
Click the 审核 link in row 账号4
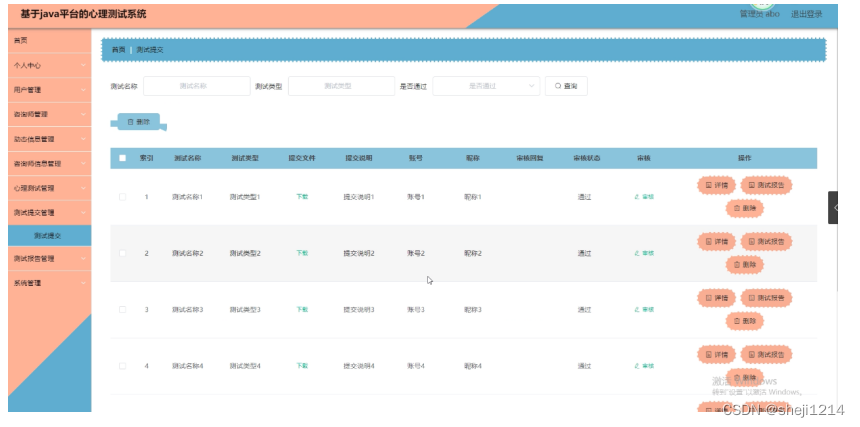pos(644,366)
